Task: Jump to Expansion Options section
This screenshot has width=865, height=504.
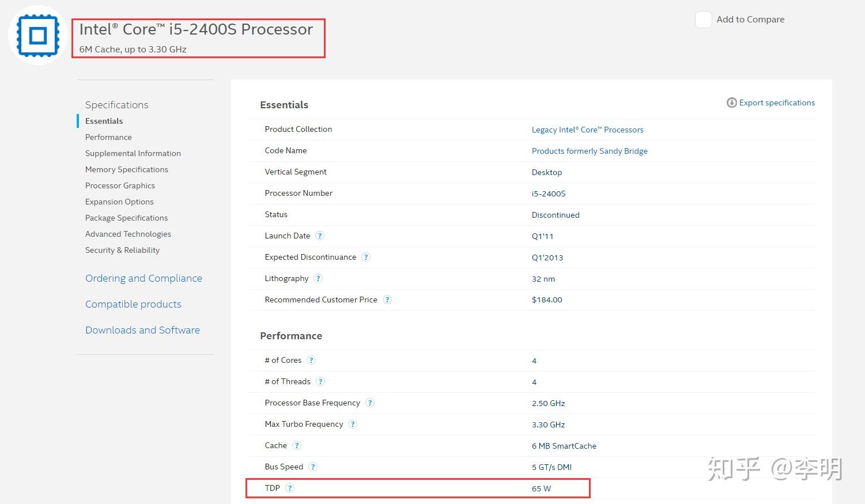Action: [119, 202]
